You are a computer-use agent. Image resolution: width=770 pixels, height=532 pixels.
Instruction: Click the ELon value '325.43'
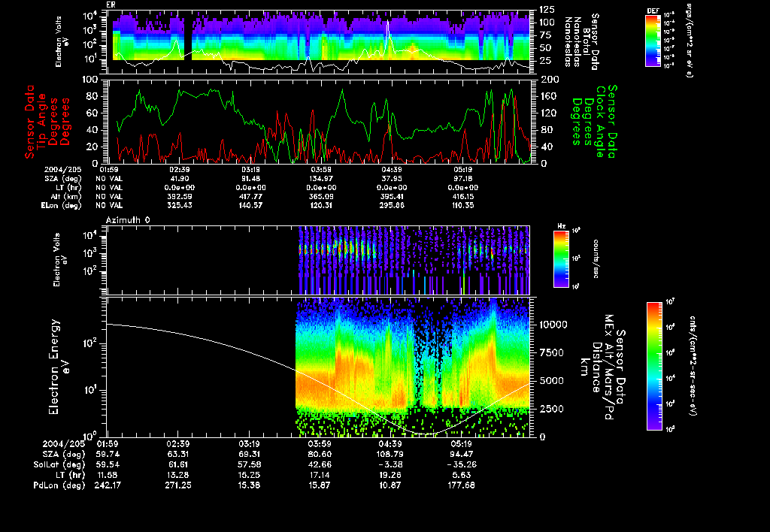coord(179,206)
